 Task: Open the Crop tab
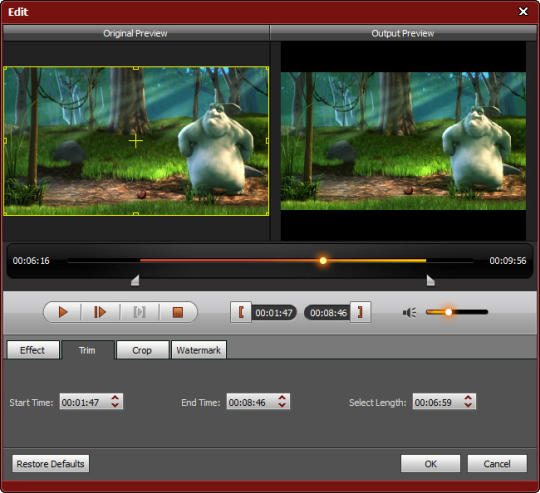click(x=142, y=350)
